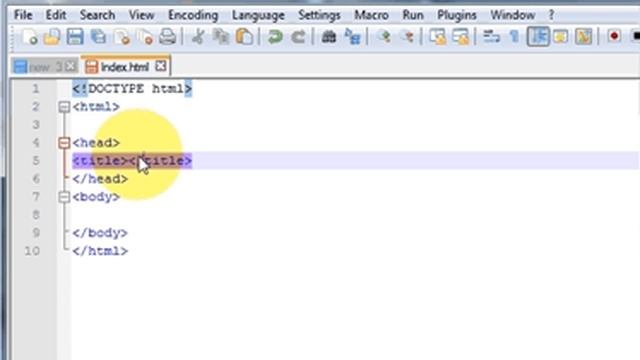Click the Document Map toolbar icon

[584, 37]
